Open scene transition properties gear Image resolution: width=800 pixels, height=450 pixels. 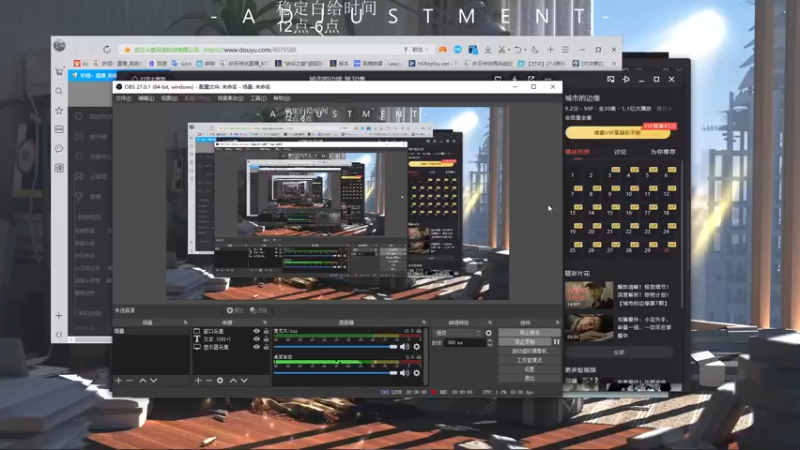click(x=489, y=333)
